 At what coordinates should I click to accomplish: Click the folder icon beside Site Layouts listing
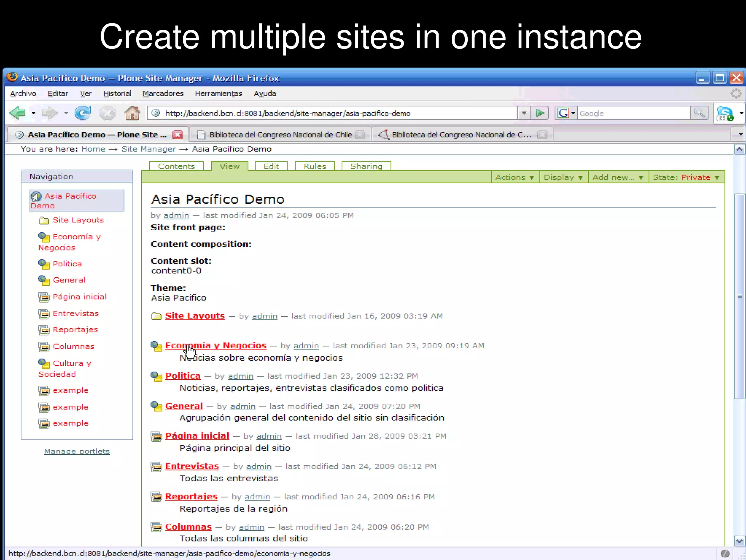click(156, 316)
